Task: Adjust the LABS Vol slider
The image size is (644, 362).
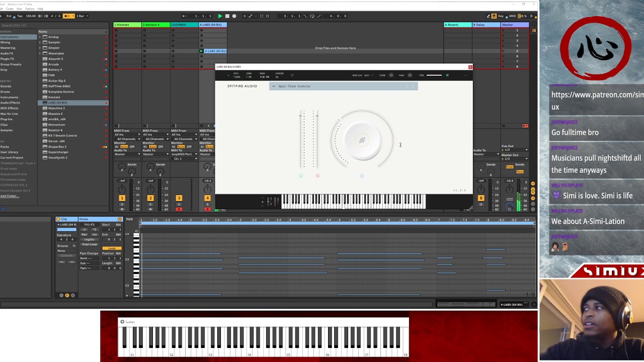Action: pos(434,75)
